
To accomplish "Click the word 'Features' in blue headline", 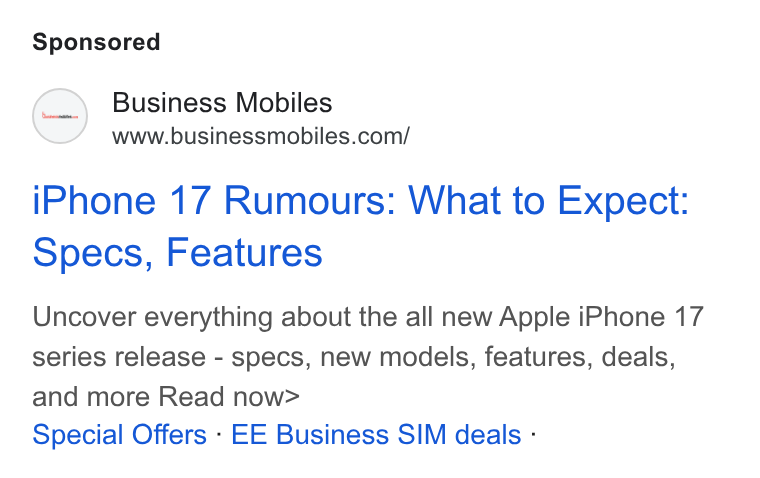I will click(244, 252).
